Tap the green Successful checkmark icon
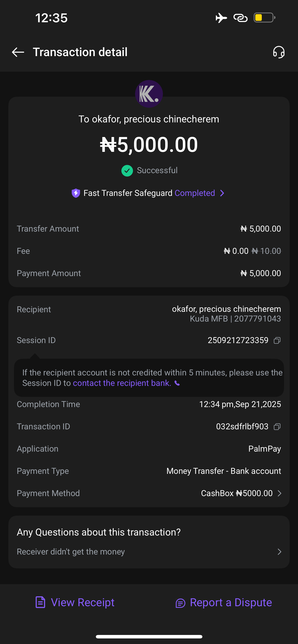The image size is (298, 644). pos(127,171)
